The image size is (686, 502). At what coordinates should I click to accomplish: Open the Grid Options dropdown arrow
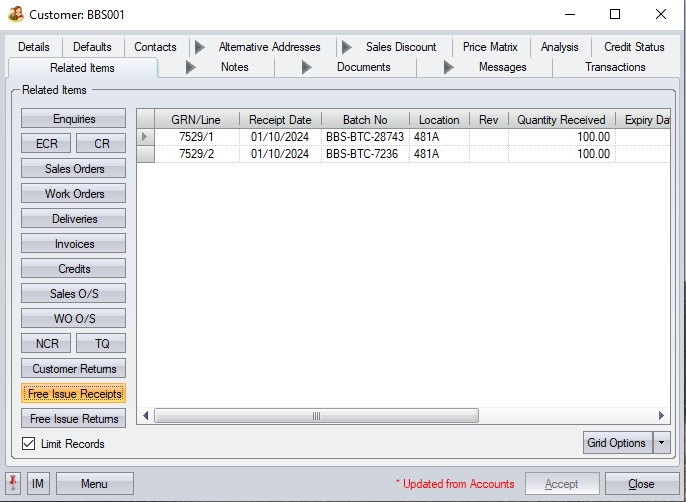point(660,443)
